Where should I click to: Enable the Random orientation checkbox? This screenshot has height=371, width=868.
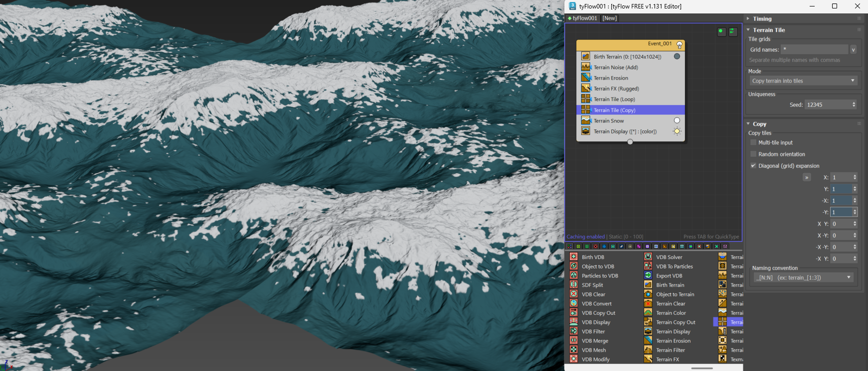(x=753, y=154)
